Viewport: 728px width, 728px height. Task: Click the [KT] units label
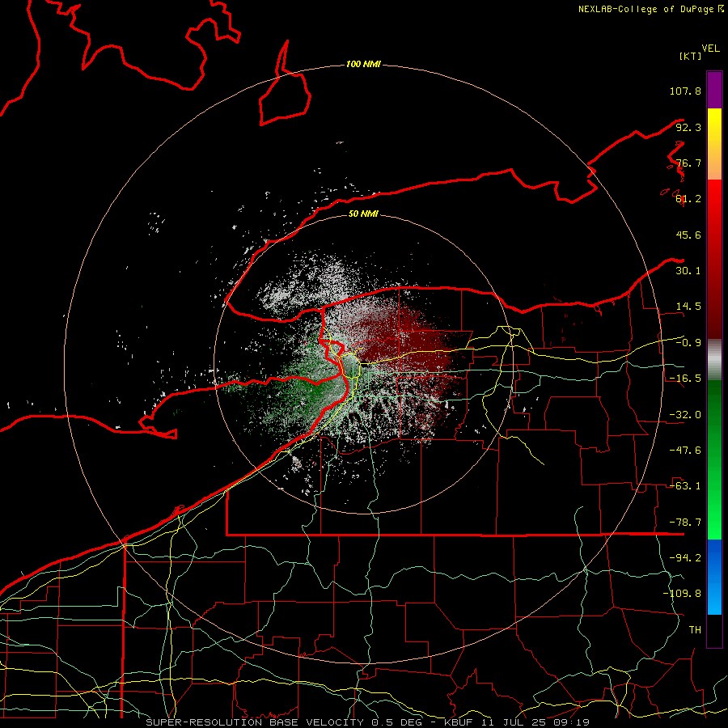(x=691, y=56)
